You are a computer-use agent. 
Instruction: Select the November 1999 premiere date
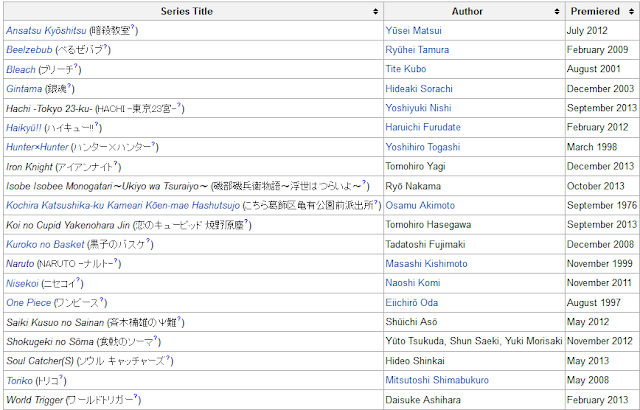pos(600,264)
